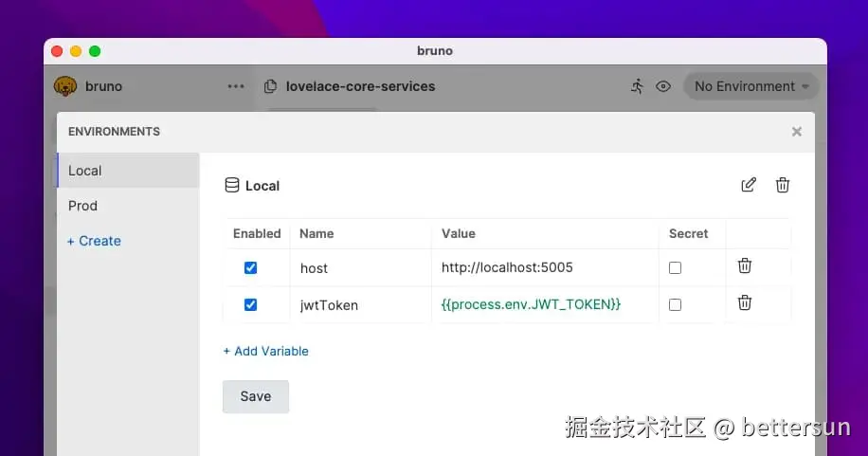Close the Environments dialog
Image resolution: width=868 pixels, height=456 pixels.
coord(797,132)
